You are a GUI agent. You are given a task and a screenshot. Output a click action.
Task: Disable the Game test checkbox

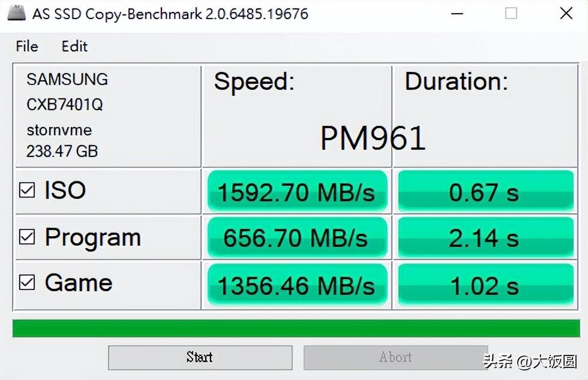pos(27,282)
